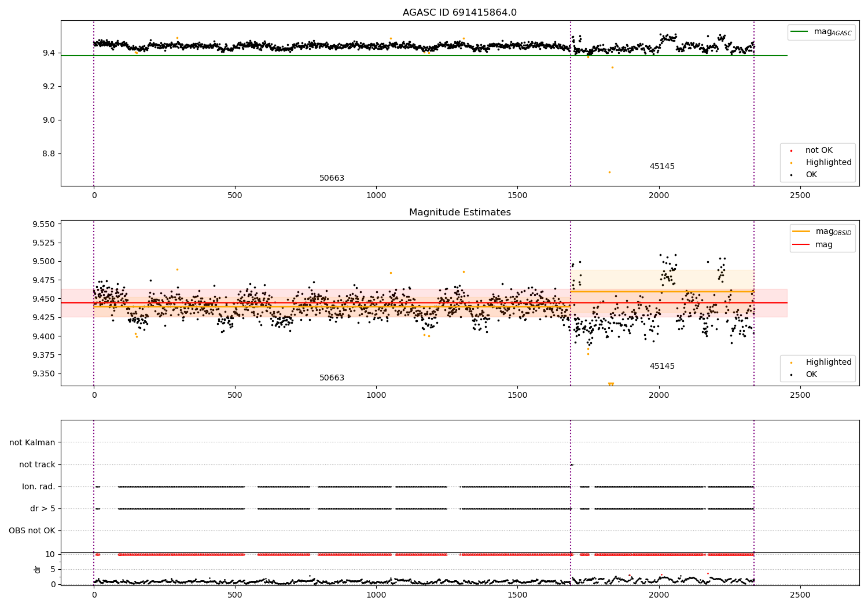Click the 9.400 y-tick in Magnitude Estimates

(x=43, y=336)
